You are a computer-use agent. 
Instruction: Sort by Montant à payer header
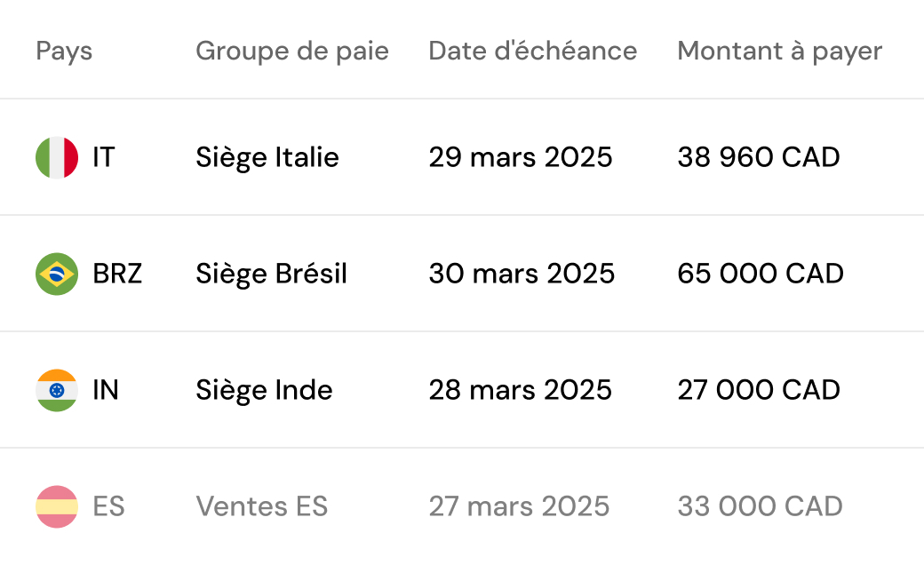click(x=780, y=52)
